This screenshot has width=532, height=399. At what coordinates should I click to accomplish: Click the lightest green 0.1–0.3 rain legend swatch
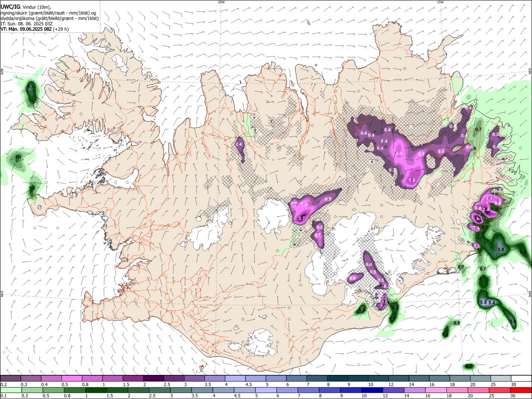[11, 390]
